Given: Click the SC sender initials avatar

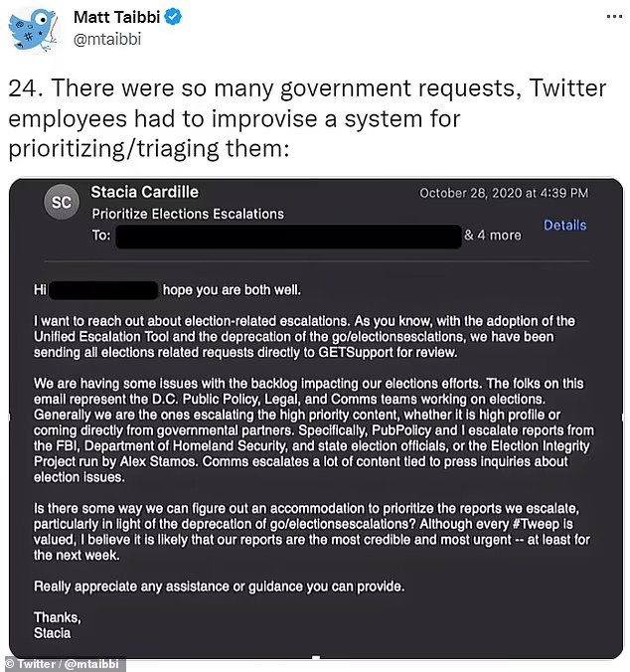Looking at the screenshot, I should [62, 202].
